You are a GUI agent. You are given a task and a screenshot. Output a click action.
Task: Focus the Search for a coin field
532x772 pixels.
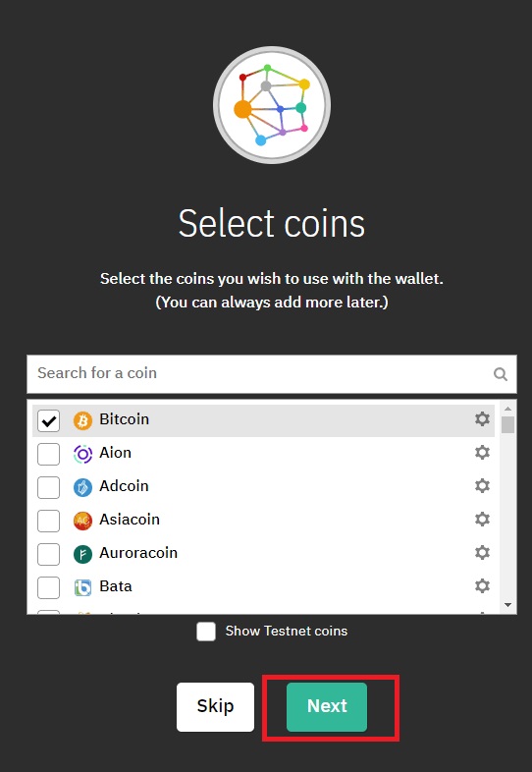coord(272,374)
